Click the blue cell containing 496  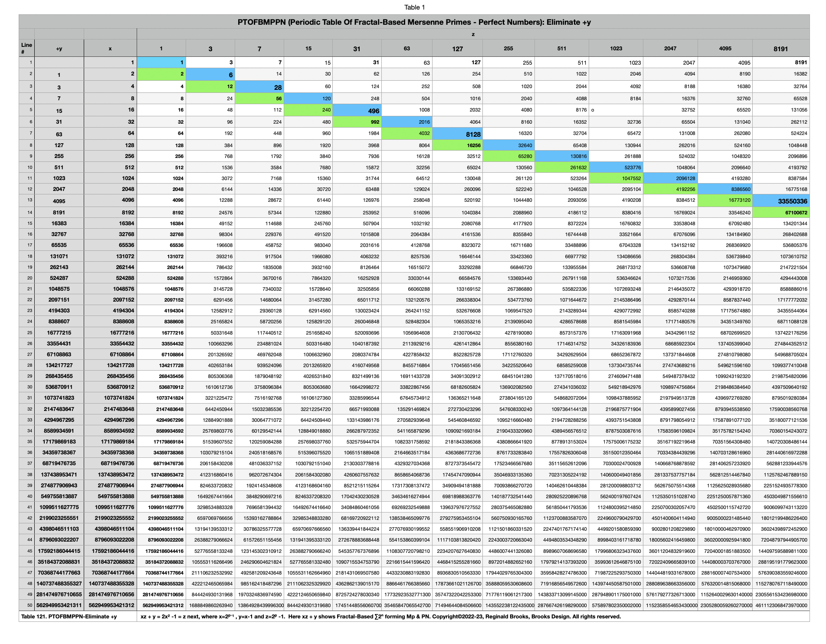357,111
